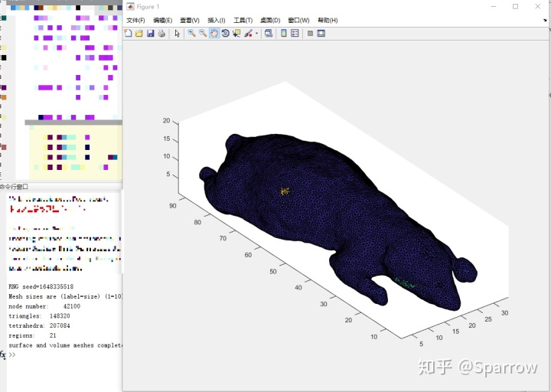Activate the Edit Plot arrow tool
551x392 pixels.
[177, 34]
